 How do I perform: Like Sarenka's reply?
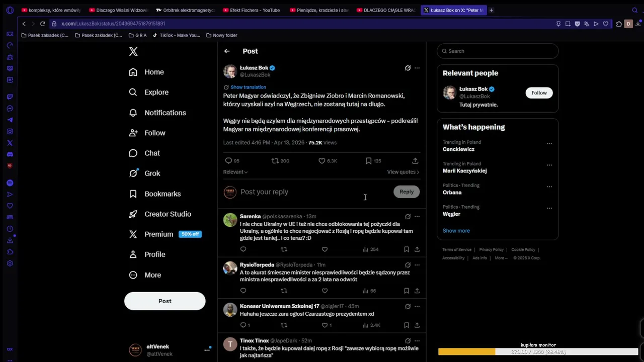[325, 249]
